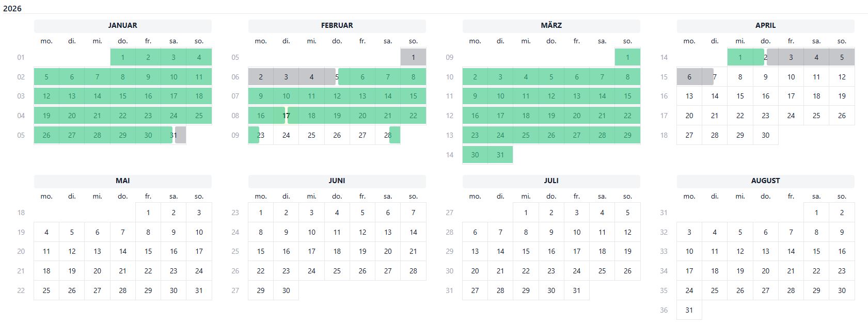Image resolution: width=868 pixels, height=325 pixels.
Task: Click gray-highlighted day 1 in Februar
Action: click(x=413, y=57)
